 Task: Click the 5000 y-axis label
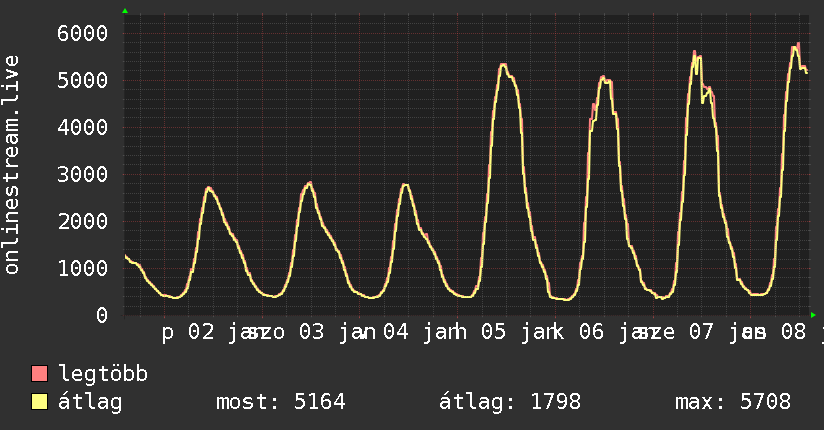(x=83, y=80)
